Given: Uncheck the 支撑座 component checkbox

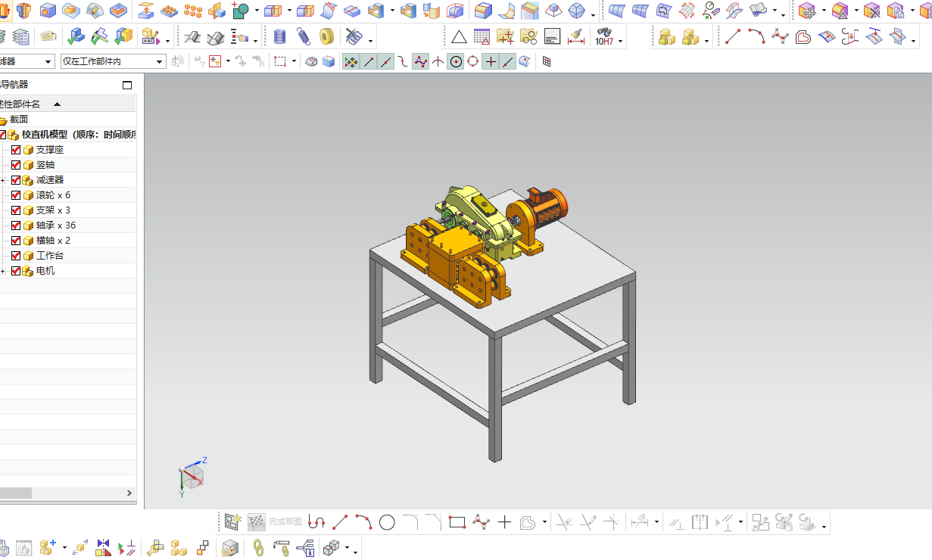Looking at the screenshot, I should click(16, 150).
